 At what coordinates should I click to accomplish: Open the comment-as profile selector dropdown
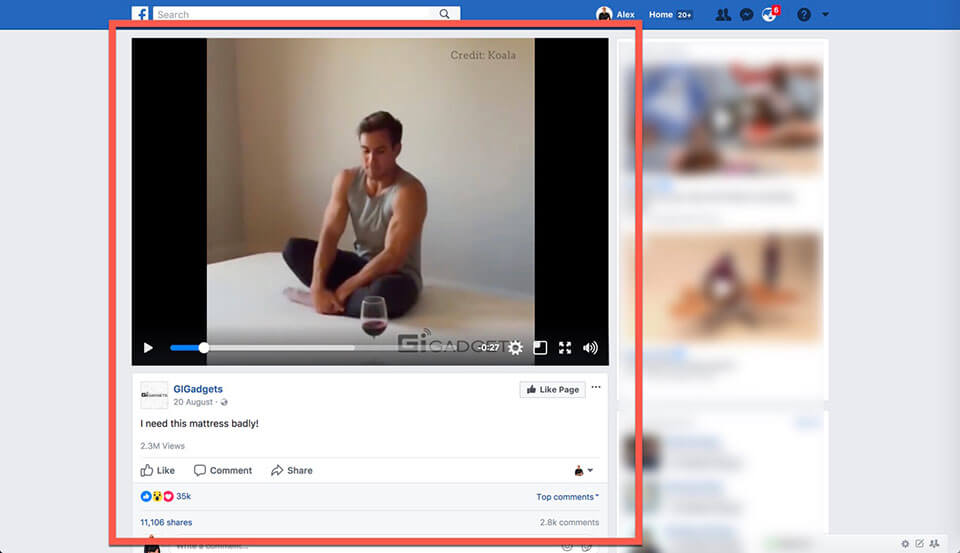(583, 470)
